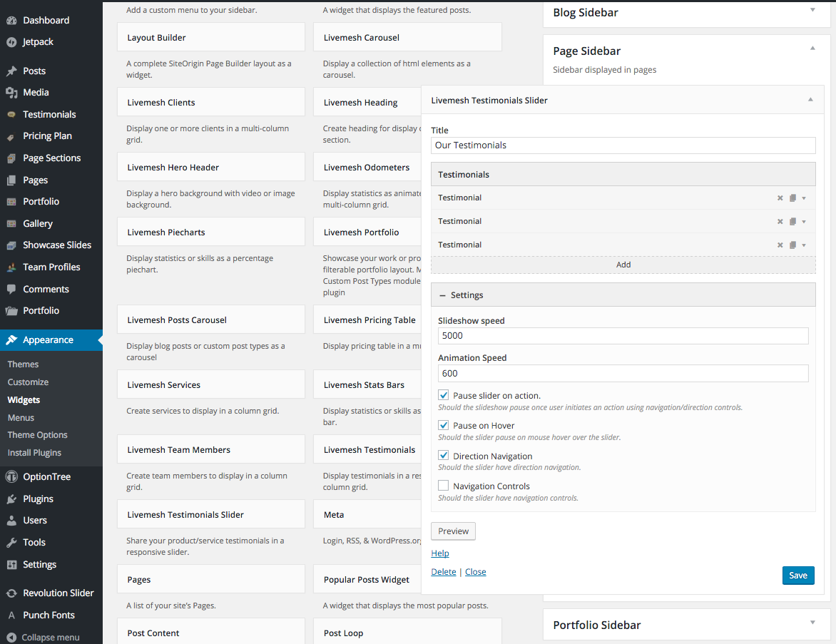Open the Customize submenu item

click(28, 382)
